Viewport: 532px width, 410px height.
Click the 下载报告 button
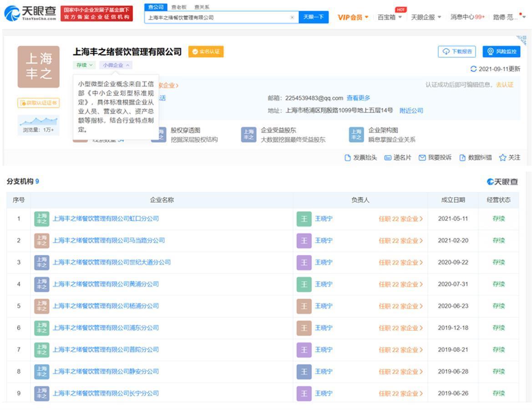tap(457, 51)
